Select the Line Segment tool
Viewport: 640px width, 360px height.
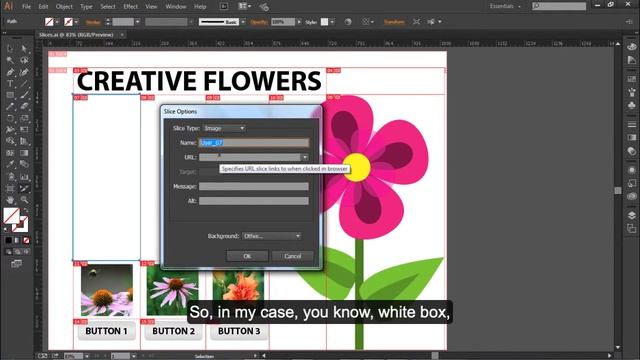(24, 84)
